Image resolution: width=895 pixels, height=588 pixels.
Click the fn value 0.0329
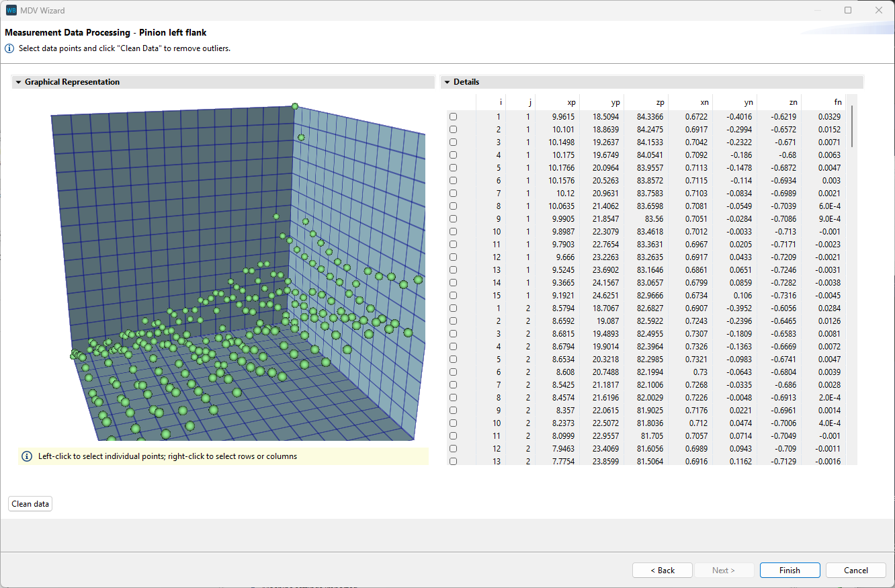click(830, 117)
